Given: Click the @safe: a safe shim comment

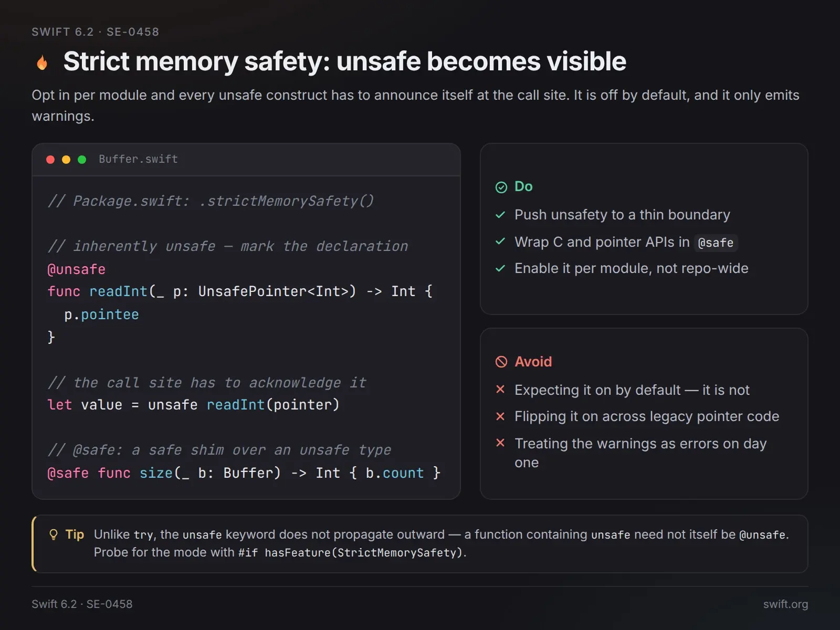Looking at the screenshot, I should 219,450.
